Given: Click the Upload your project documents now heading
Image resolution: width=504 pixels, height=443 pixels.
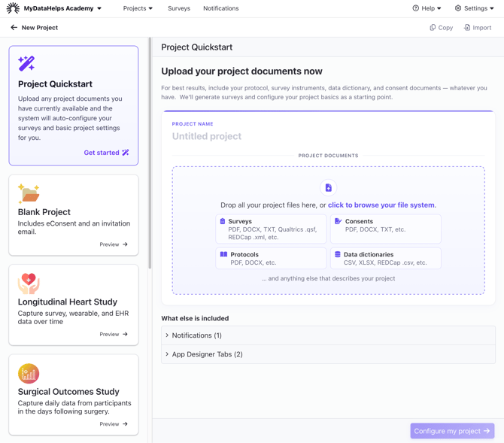Looking at the screenshot, I should coord(241,71).
